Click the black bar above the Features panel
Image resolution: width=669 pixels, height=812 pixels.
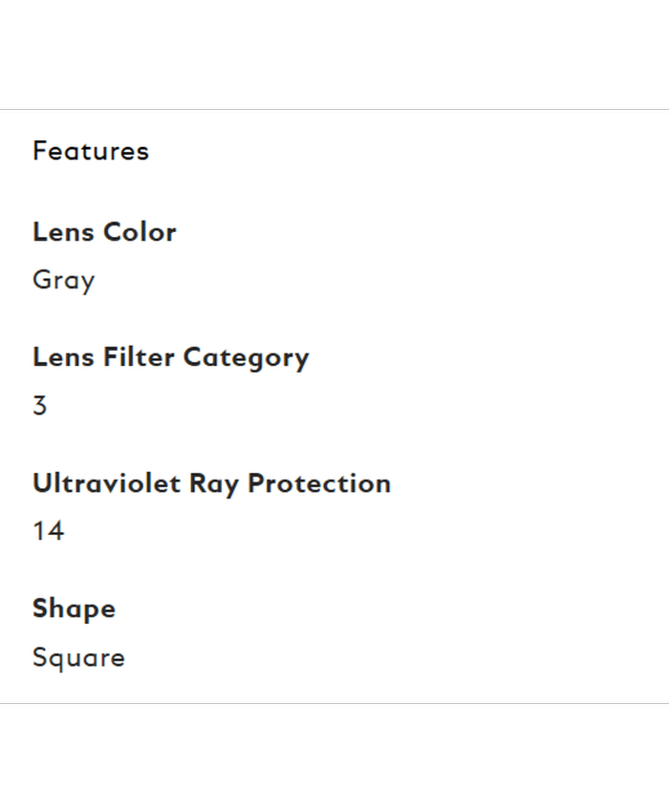point(334,53)
